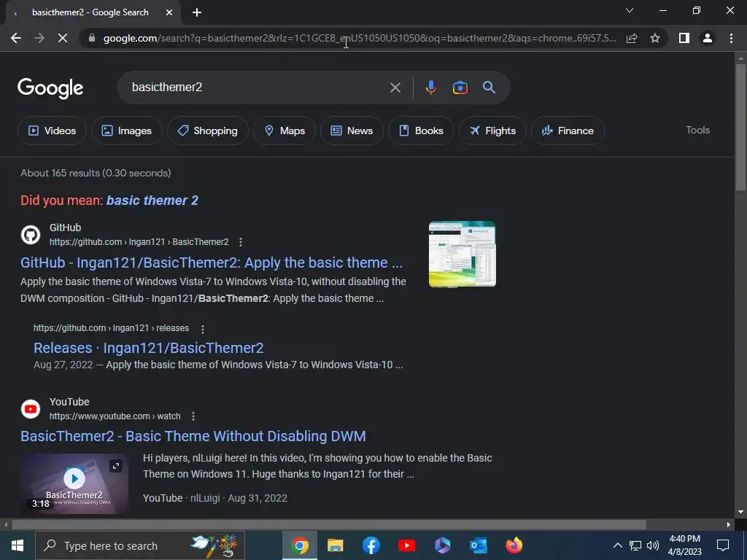Open GitHub Ingan121/BasicThemer2 result
Screen dimensions: 747x560
212,262
